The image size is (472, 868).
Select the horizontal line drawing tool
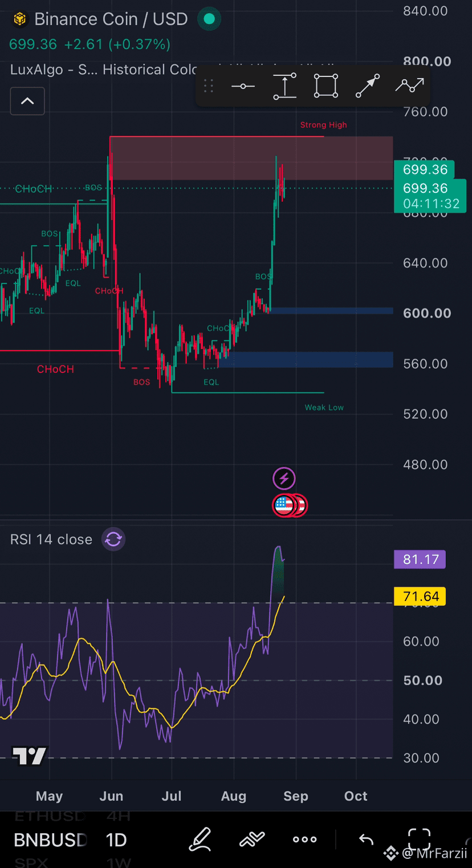point(243,86)
